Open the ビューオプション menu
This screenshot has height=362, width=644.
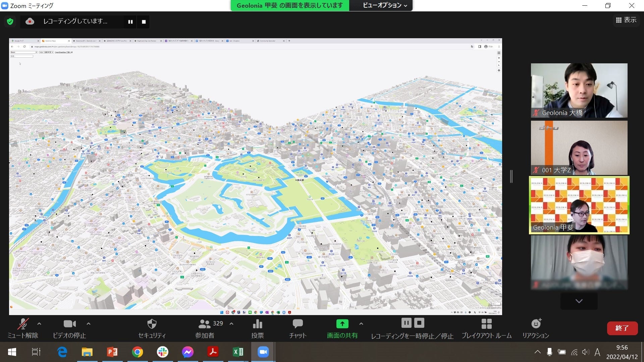[385, 5]
